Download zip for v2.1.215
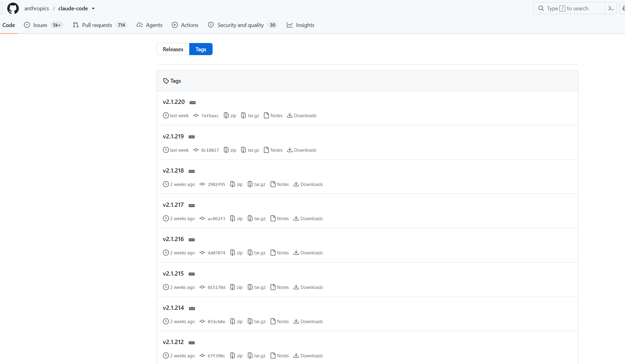 236,287
